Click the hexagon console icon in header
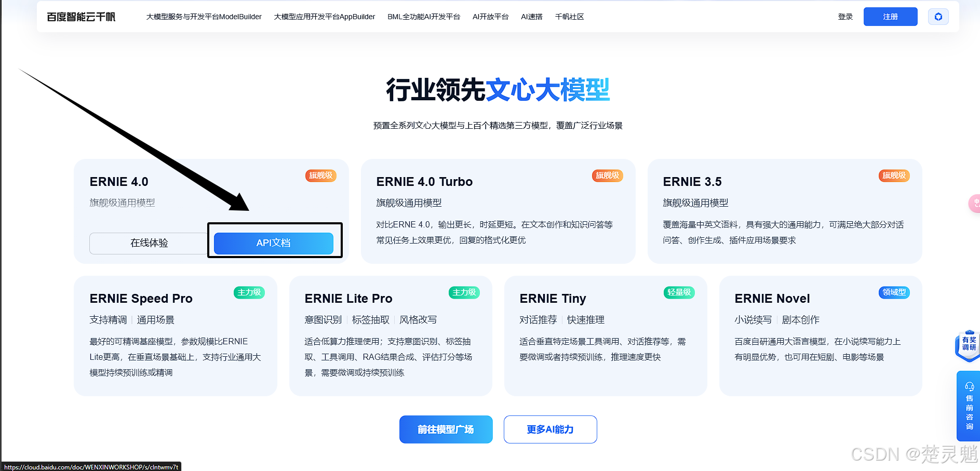Image resolution: width=980 pixels, height=471 pixels. 938,17
